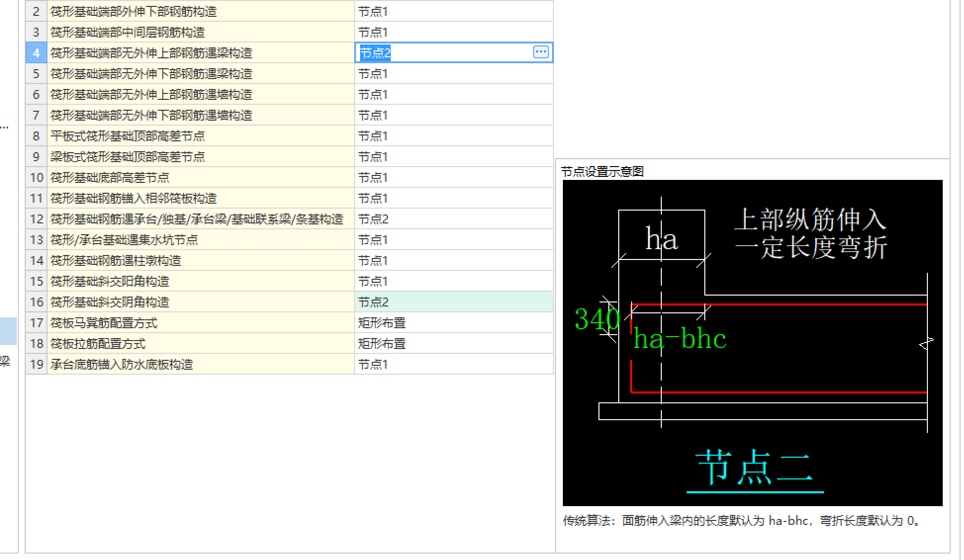Select row 10 筏形基础底部高差节点
Screen dimensions: 964x560
pyautogui.click(x=201, y=177)
